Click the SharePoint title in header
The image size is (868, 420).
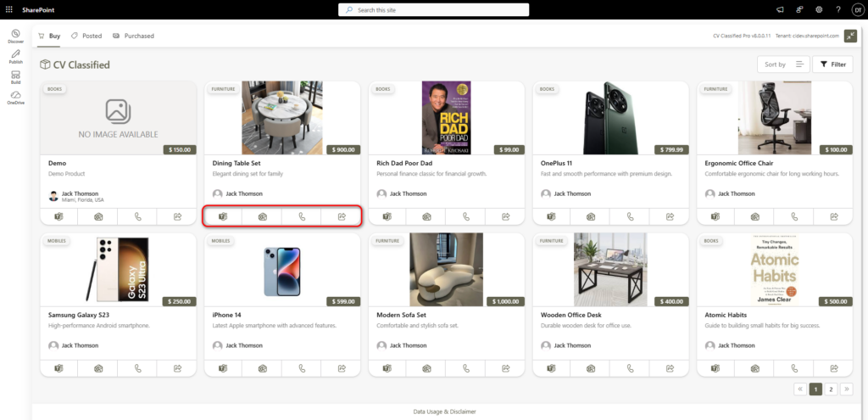click(38, 10)
